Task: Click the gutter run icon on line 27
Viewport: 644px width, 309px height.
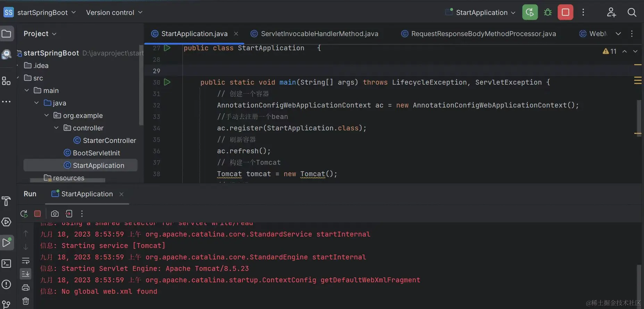Action: click(x=167, y=48)
